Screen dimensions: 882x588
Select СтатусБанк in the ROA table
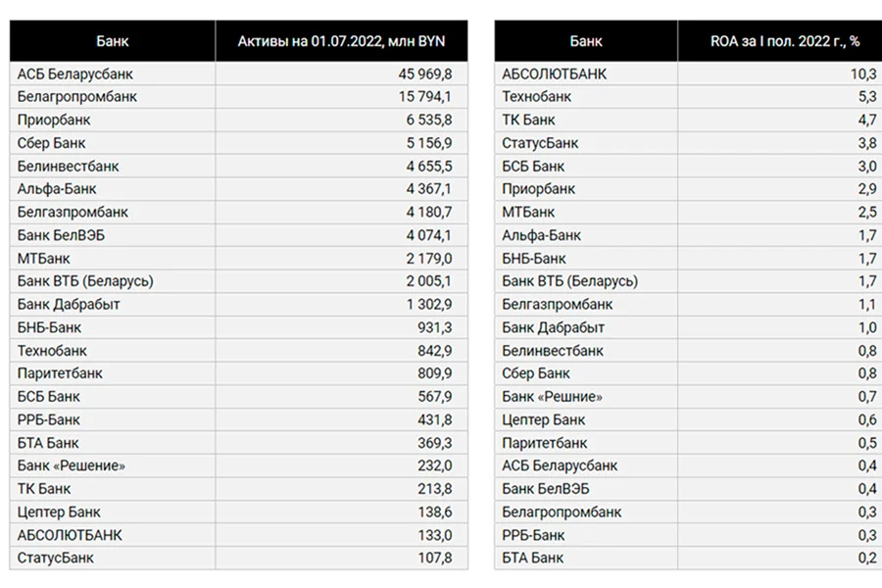click(540, 143)
